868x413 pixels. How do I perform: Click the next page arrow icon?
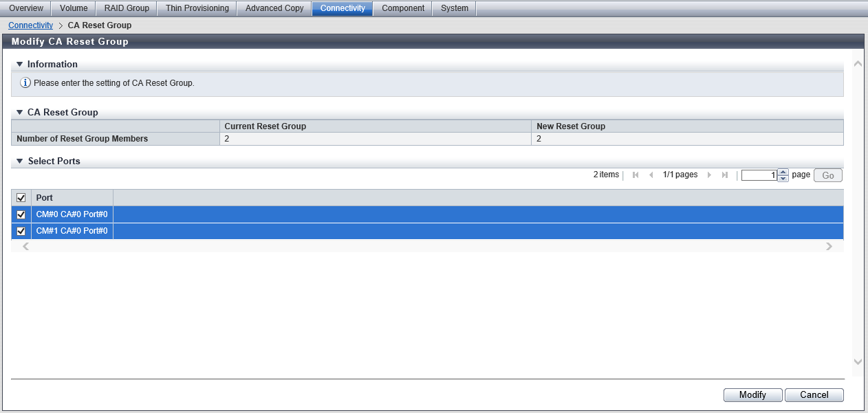(709, 175)
